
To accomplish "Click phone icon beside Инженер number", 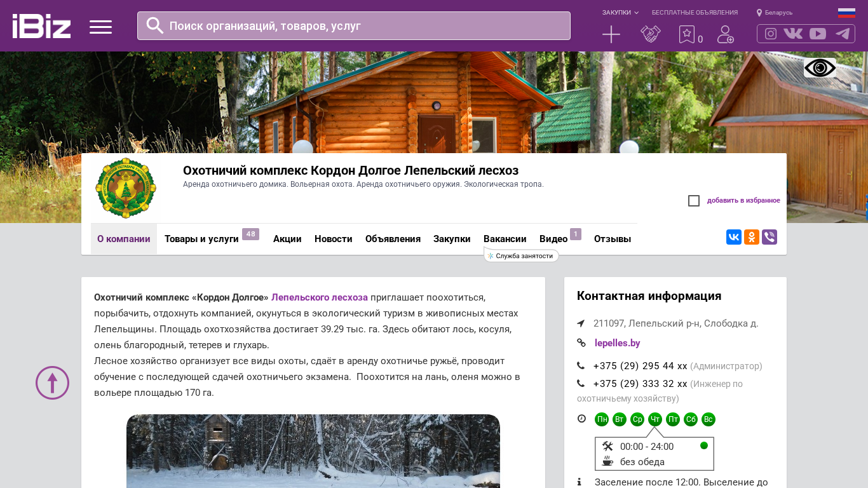I will [x=581, y=384].
